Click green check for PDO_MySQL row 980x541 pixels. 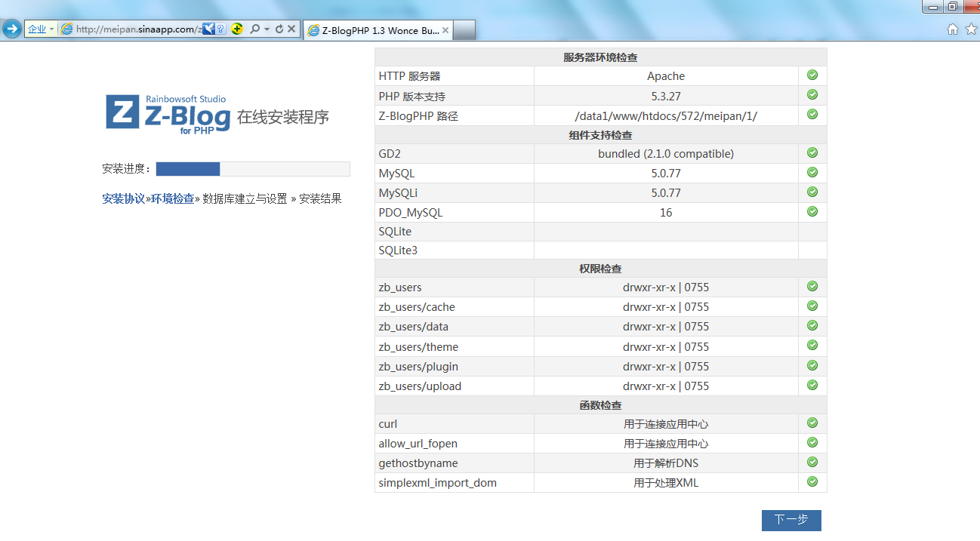[812, 212]
